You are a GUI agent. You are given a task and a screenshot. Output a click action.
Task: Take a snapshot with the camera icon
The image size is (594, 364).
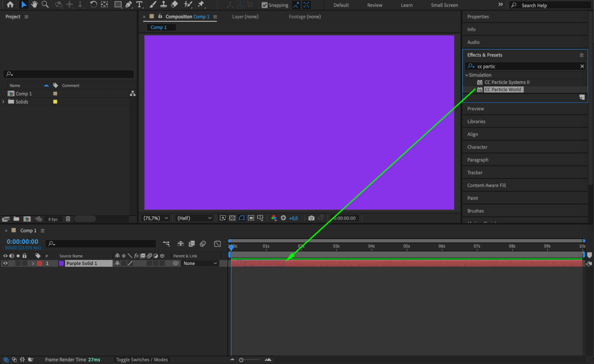(x=311, y=218)
